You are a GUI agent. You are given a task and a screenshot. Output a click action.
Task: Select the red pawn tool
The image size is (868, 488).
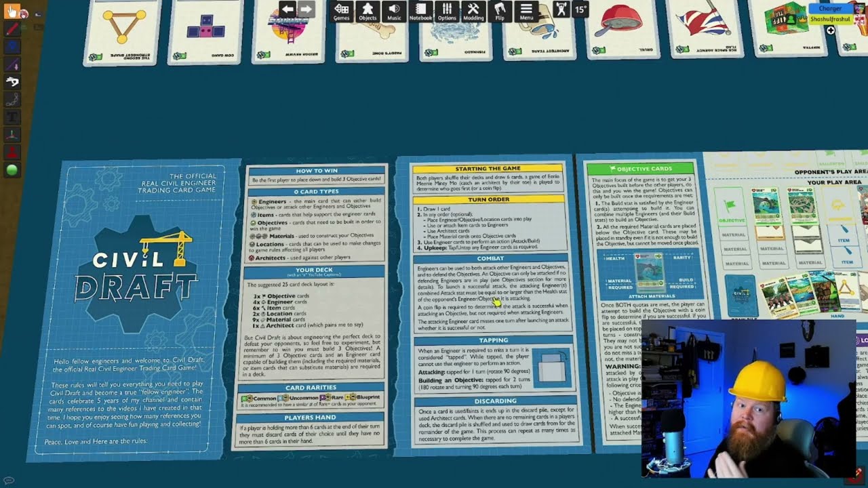[12, 152]
